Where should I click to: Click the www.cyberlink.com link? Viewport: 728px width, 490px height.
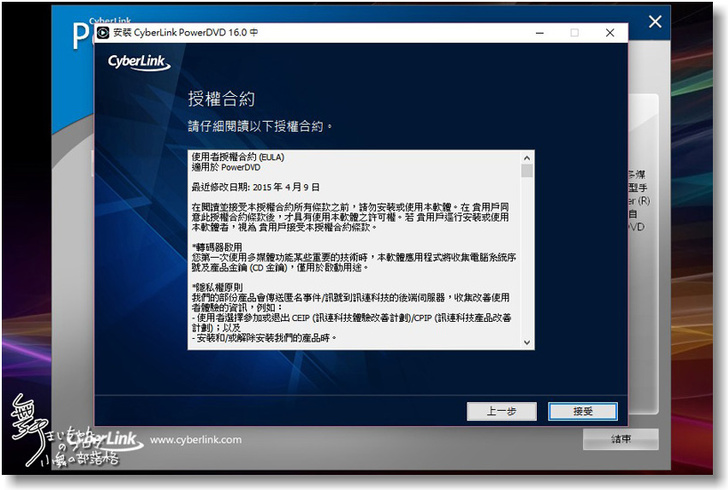pos(195,439)
